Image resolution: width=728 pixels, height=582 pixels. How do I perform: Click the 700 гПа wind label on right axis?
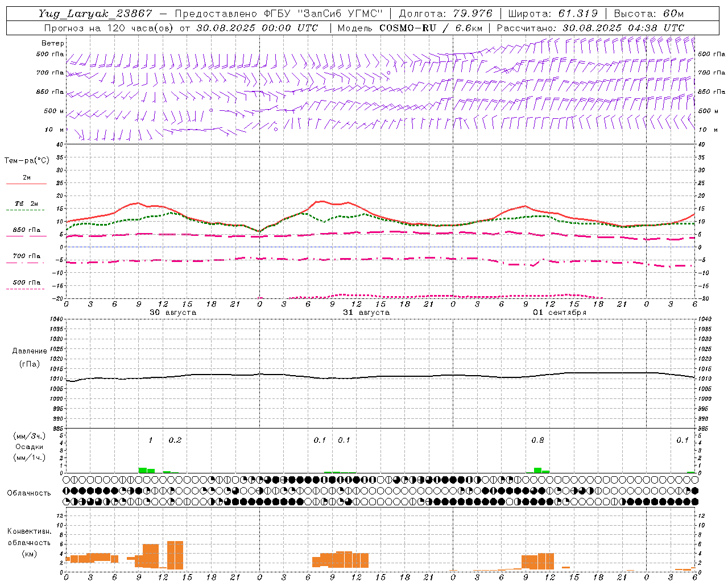[x=712, y=73]
